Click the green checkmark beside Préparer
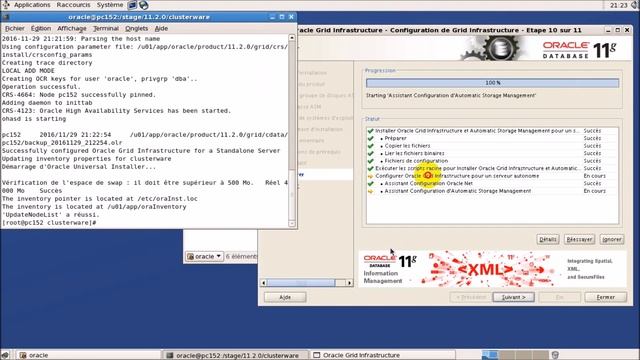Viewport: 640px width, 360px height. (x=371, y=138)
